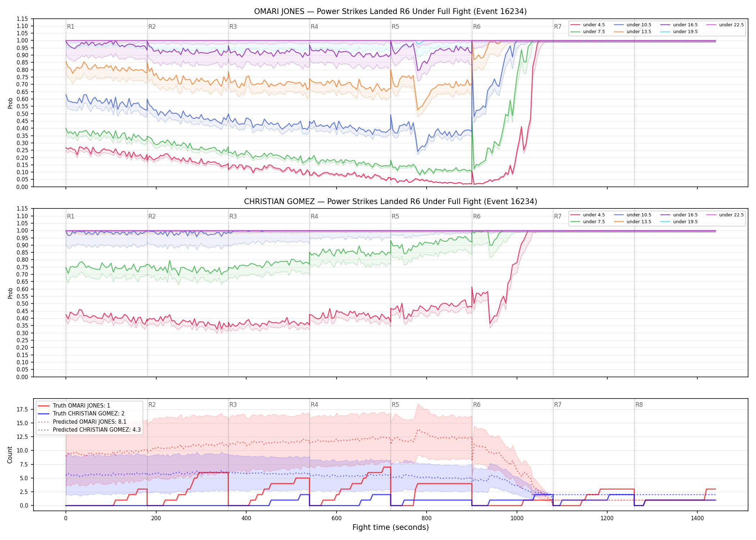Viewport: 756px width, 540px height.
Task: Click 'Predicted OMARI JONES: 8.1' legend entry
Action: click(x=82, y=422)
